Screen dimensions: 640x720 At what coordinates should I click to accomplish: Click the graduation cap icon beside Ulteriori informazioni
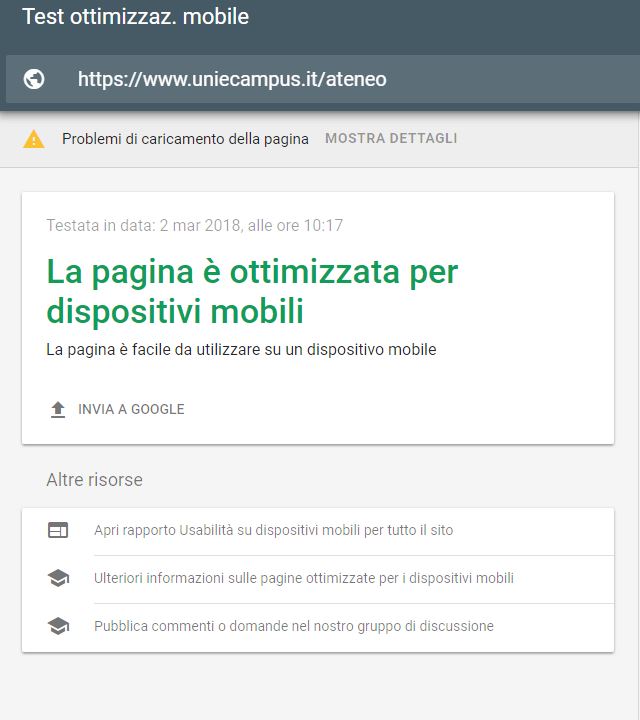click(x=58, y=578)
